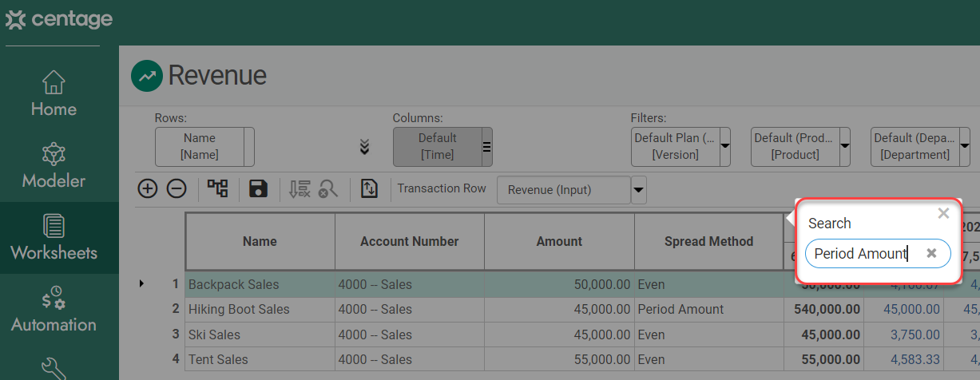Click the Name column header
This screenshot has width=980, height=380.
[x=260, y=241]
